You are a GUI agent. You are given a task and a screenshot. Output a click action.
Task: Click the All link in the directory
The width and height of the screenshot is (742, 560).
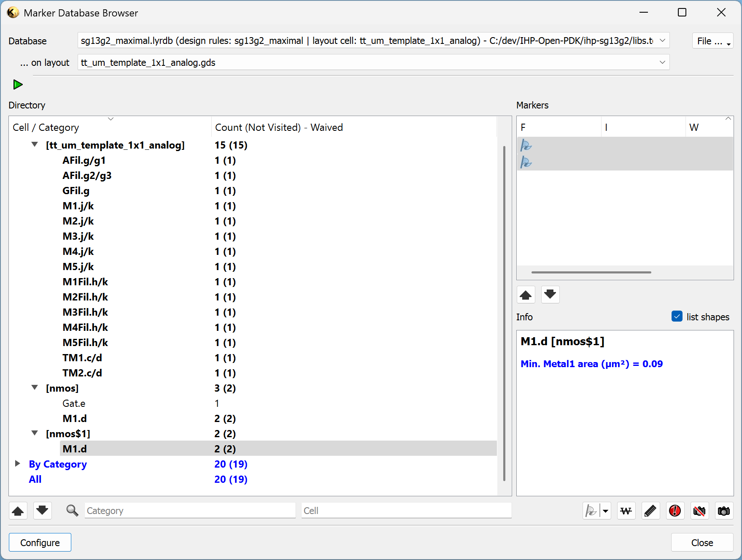(35, 479)
